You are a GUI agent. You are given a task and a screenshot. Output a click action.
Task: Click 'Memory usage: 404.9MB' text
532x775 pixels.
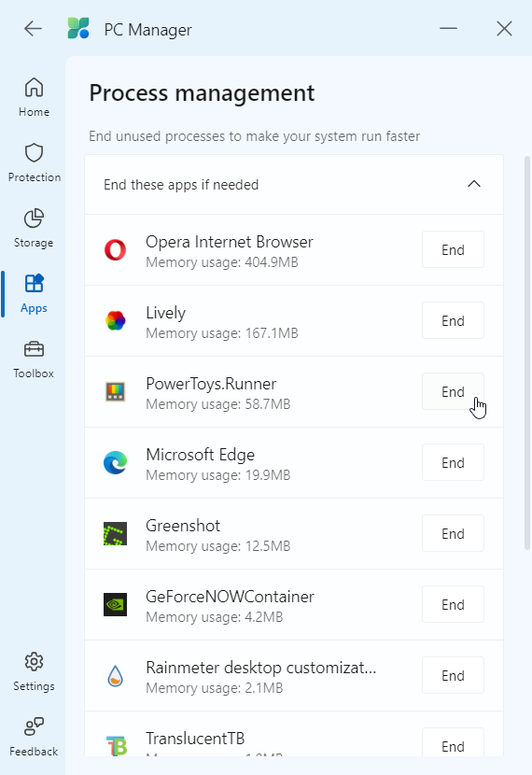pyautogui.click(x=222, y=262)
